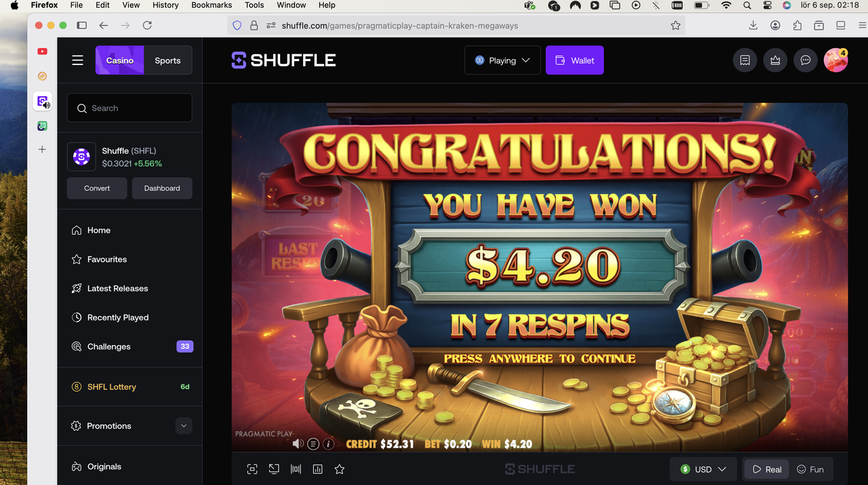This screenshot has height=485, width=868.
Task: Open the Wallet button
Action: pyautogui.click(x=574, y=60)
